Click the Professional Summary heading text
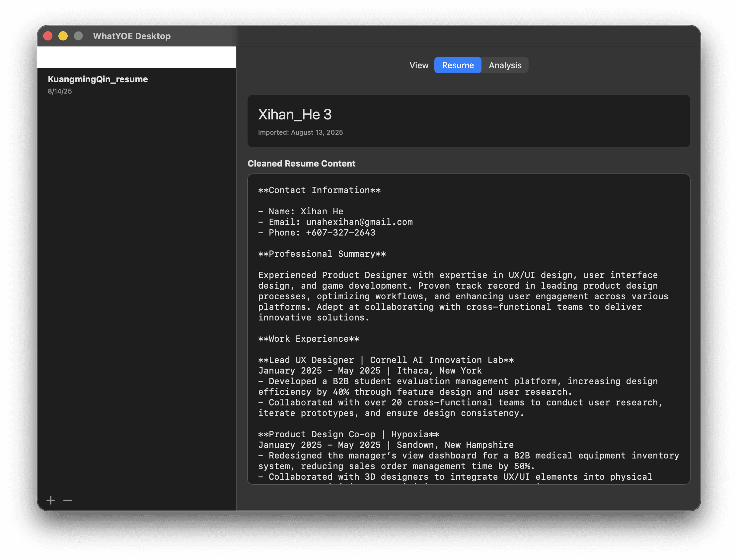 click(x=322, y=254)
